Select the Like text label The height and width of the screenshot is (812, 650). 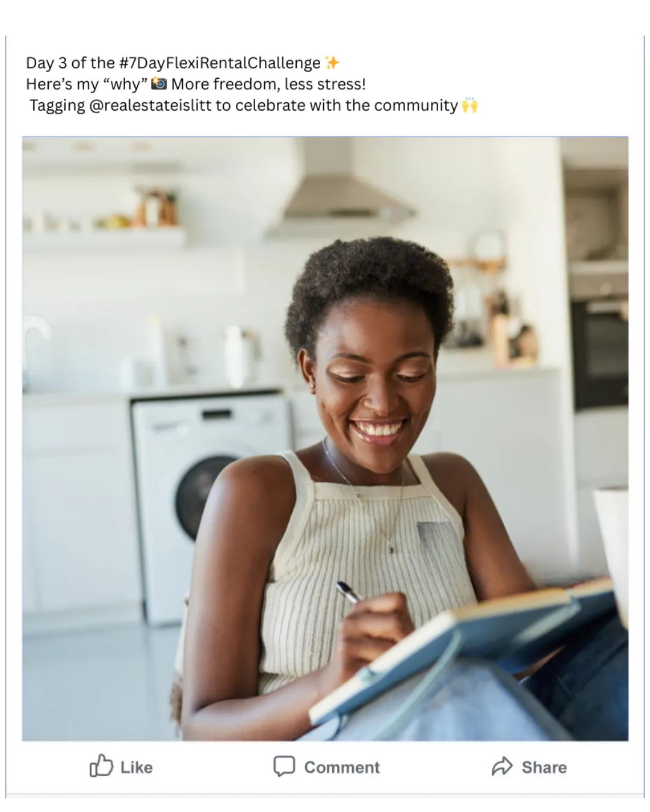[137, 767]
